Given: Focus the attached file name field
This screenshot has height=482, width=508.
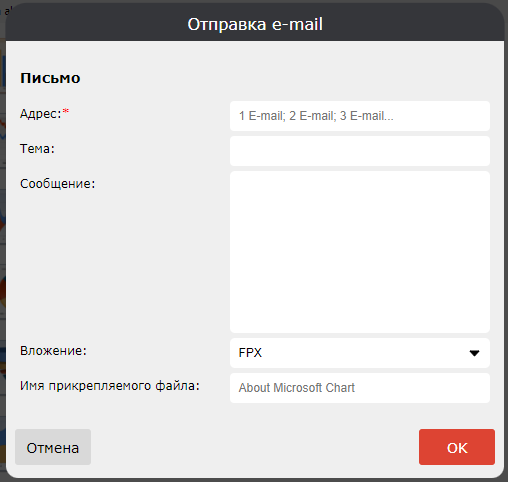Looking at the screenshot, I should point(360,388).
